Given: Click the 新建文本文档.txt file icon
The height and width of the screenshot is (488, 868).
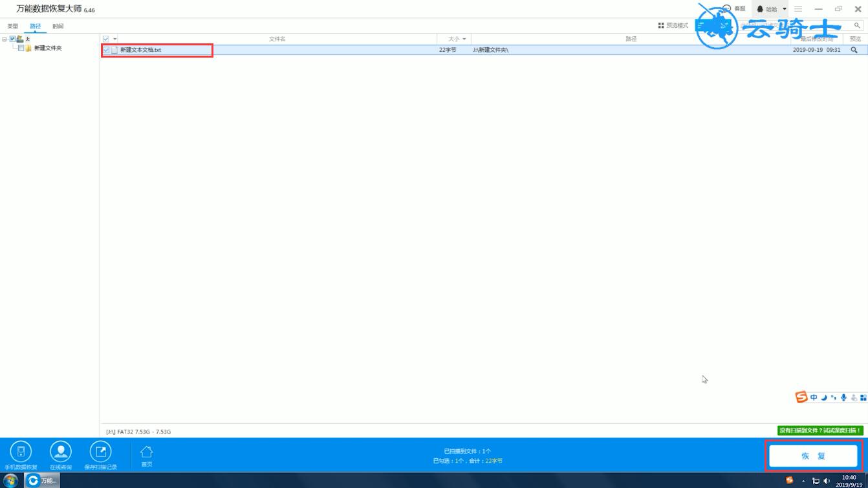Looking at the screenshot, I should [114, 50].
